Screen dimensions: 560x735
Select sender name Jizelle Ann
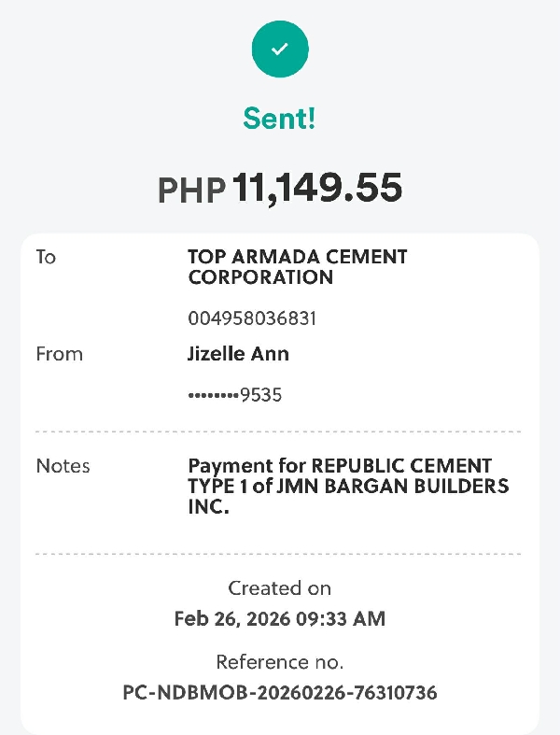click(x=238, y=354)
